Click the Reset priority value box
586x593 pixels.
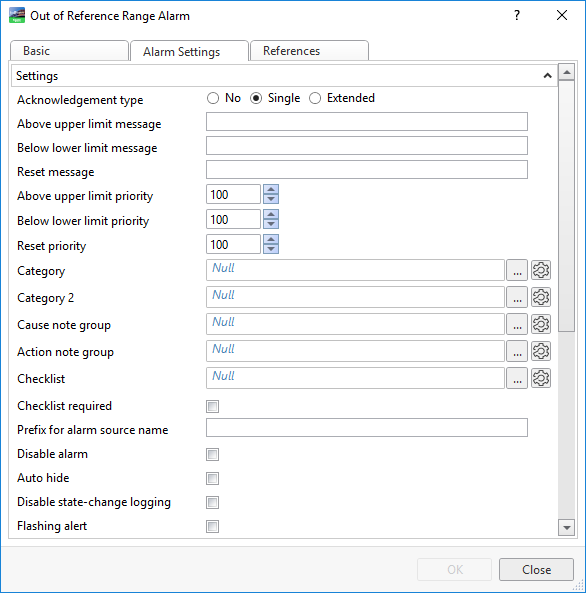(233, 244)
